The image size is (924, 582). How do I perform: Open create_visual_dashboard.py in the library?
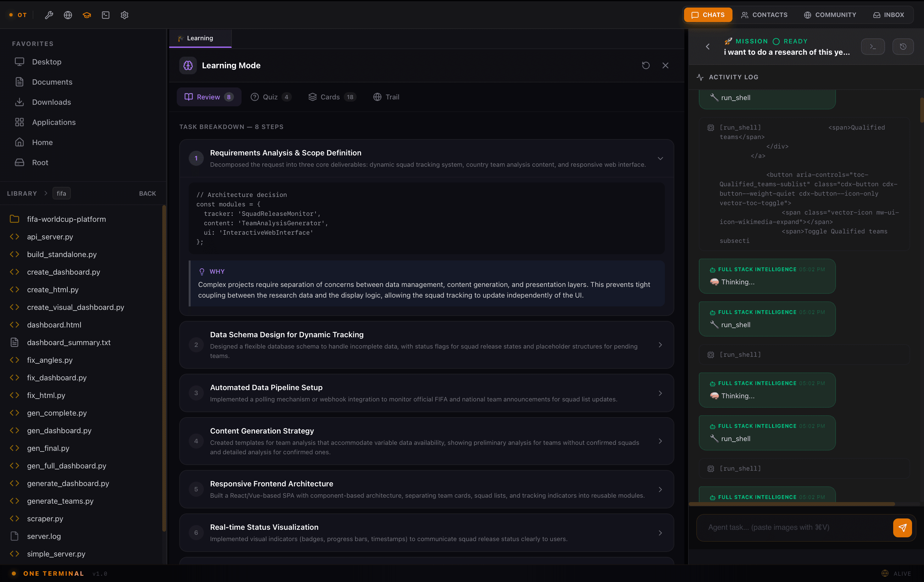[75, 307]
